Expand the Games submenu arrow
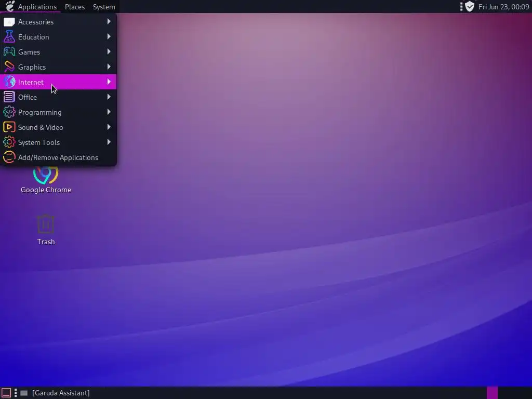The width and height of the screenshot is (532, 399). (x=109, y=51)
